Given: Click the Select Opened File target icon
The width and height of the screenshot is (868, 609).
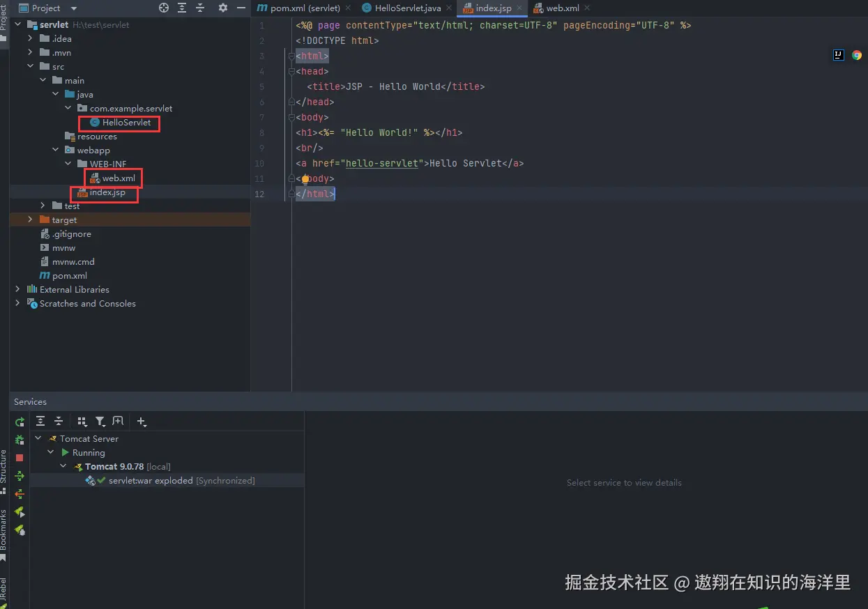Looking at the screenshot, I should [164, 8].
